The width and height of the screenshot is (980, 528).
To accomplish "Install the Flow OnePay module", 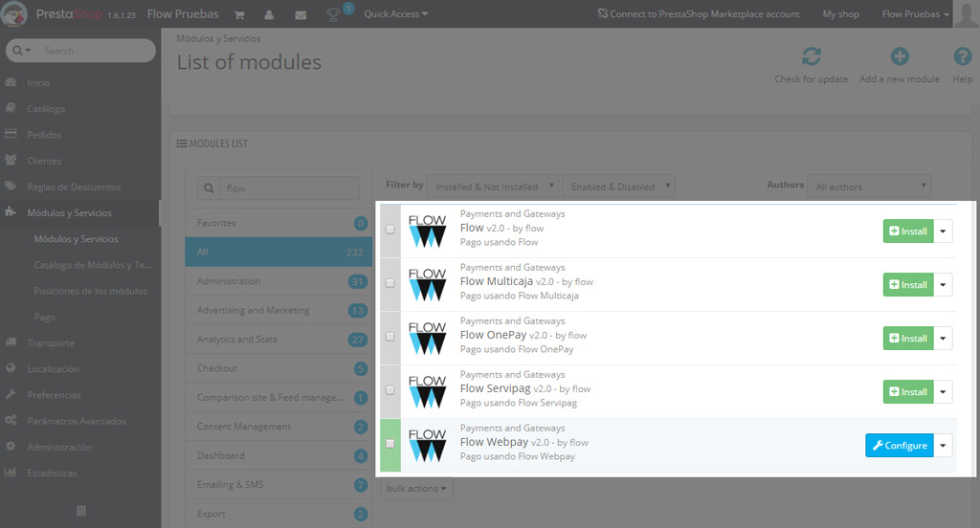I will [908, 338].
